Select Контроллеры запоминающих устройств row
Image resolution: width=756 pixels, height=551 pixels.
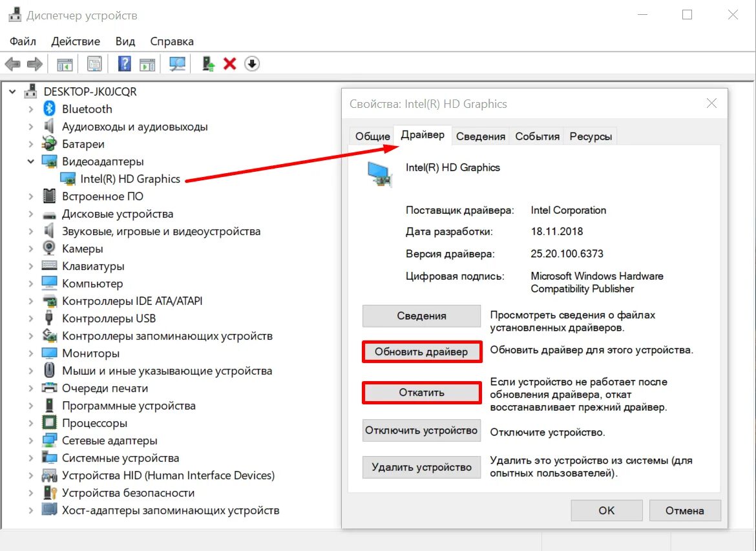point(167,335)
